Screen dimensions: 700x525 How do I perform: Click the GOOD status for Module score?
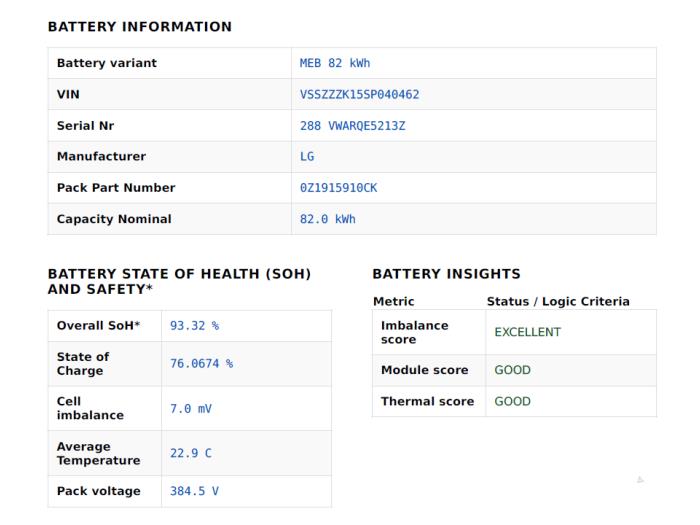512,370
